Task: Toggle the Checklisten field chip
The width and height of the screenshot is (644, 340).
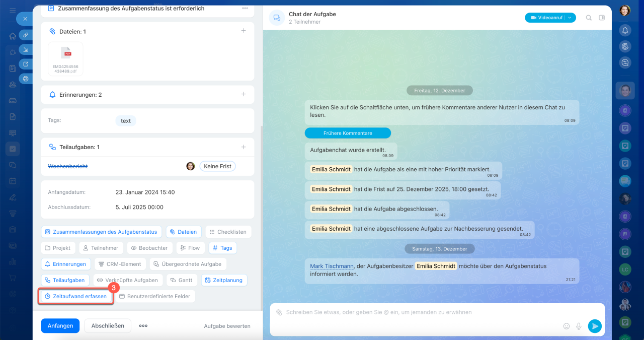Action: (x=228, y=232)
